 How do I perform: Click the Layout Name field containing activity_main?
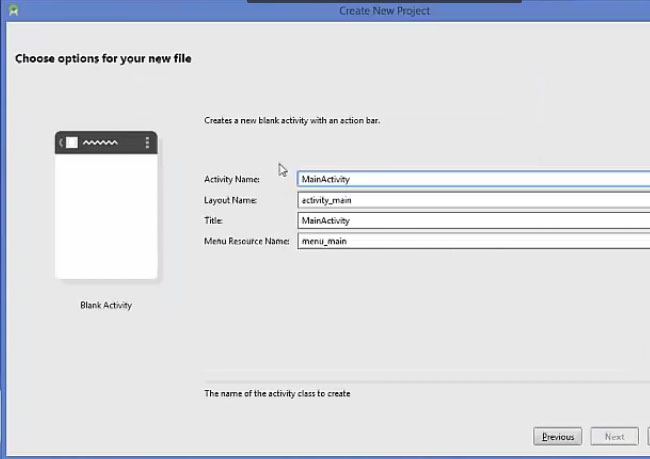click(x=473, y=200)
